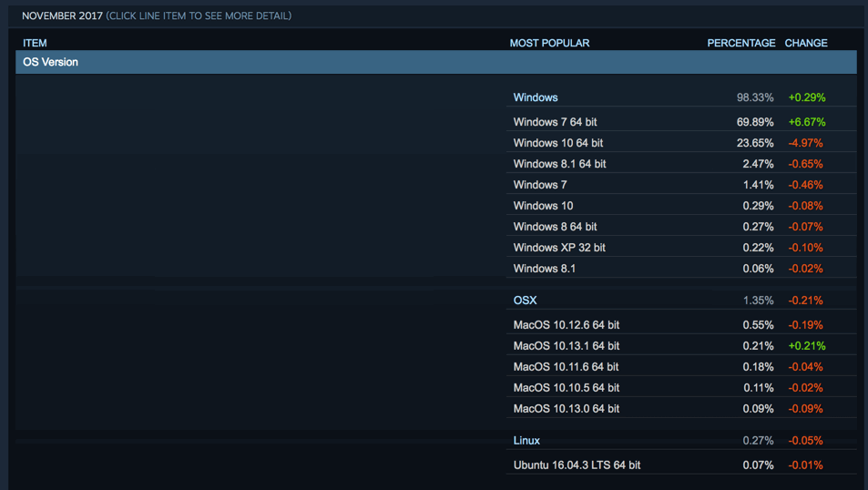The width and height of the screenshot is (868, 490).
Task: Select the Windows 7 64 bit row
Action: [x=681, y=122]
